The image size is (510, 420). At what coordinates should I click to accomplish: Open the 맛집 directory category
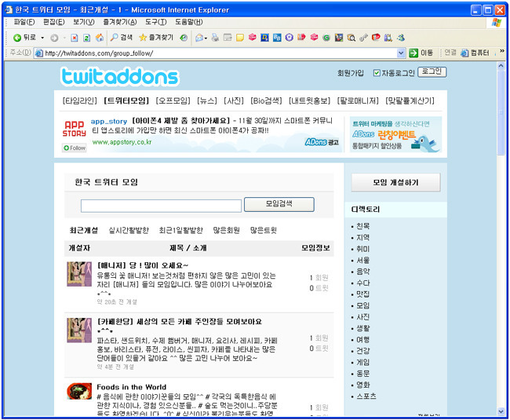[x=363, y=294]
